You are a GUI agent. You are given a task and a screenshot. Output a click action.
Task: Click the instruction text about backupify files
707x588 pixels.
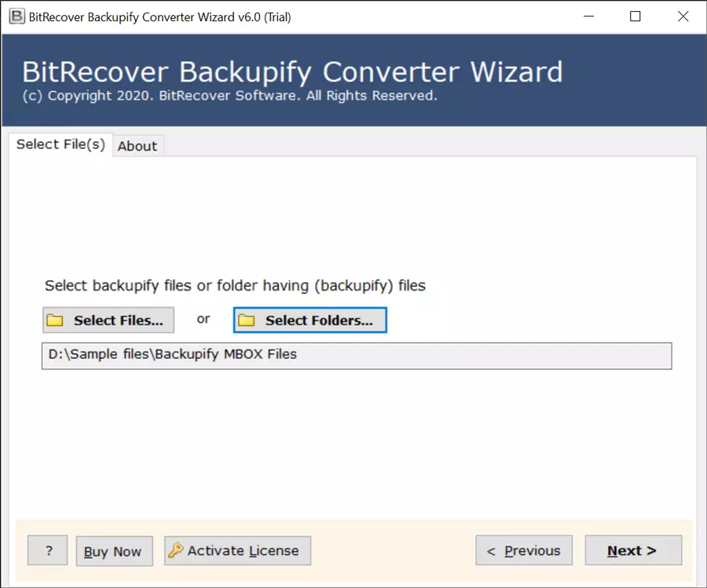[x=235, y=286]
